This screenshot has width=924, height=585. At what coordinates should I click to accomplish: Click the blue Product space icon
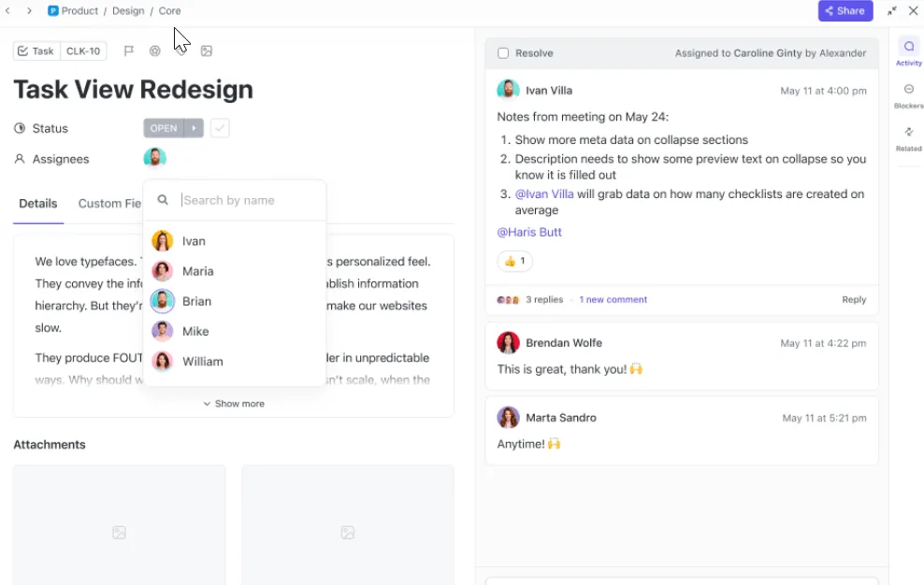pyautogui.click(x=53, y=10)
